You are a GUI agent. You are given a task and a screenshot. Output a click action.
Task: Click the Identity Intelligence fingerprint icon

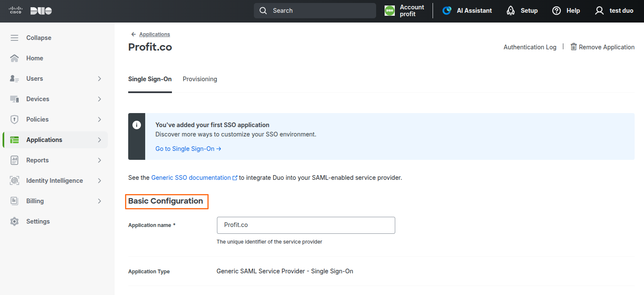(14, 181)
